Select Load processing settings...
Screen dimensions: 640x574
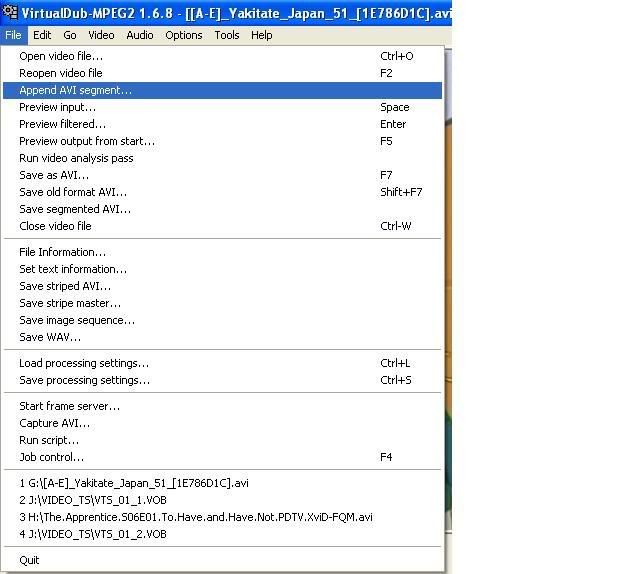coord(222,363)
